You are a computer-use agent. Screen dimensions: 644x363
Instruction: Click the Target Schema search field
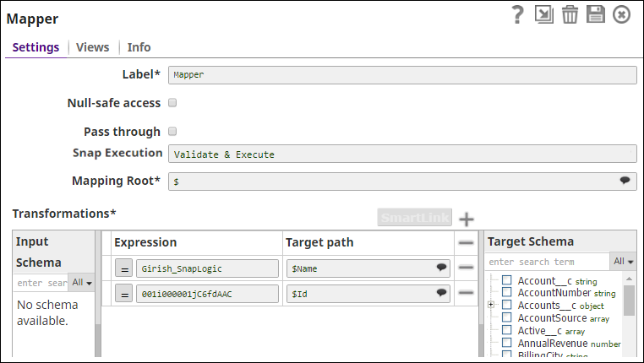pyautogui.click(x=548, y=262)
